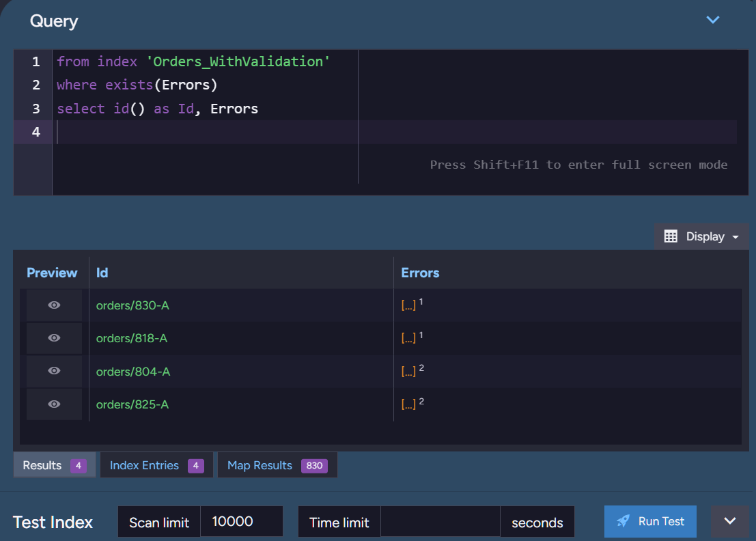The image size is (756, 541).
Task: Click the Errors array indicator for orders/825-A
Action: [407, 402]
